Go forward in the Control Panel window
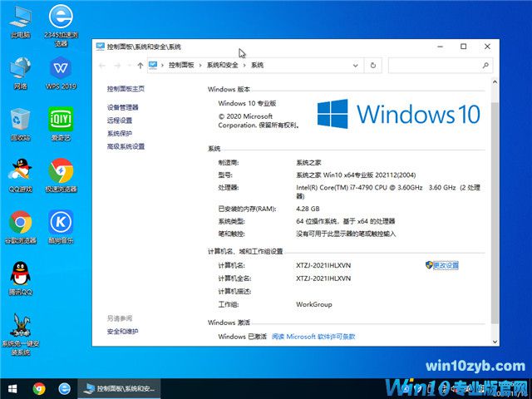532x399 pixels. coord(117,66)
